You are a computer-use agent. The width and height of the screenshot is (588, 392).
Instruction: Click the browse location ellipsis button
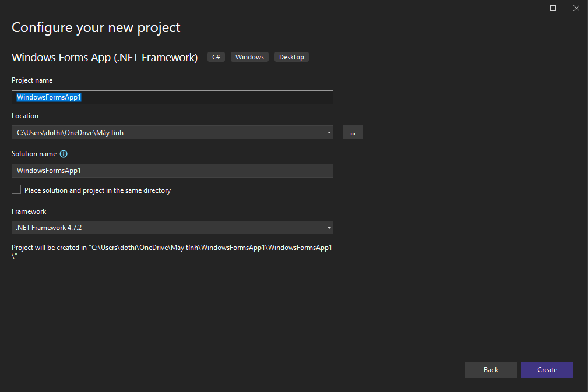pos(353,132)
